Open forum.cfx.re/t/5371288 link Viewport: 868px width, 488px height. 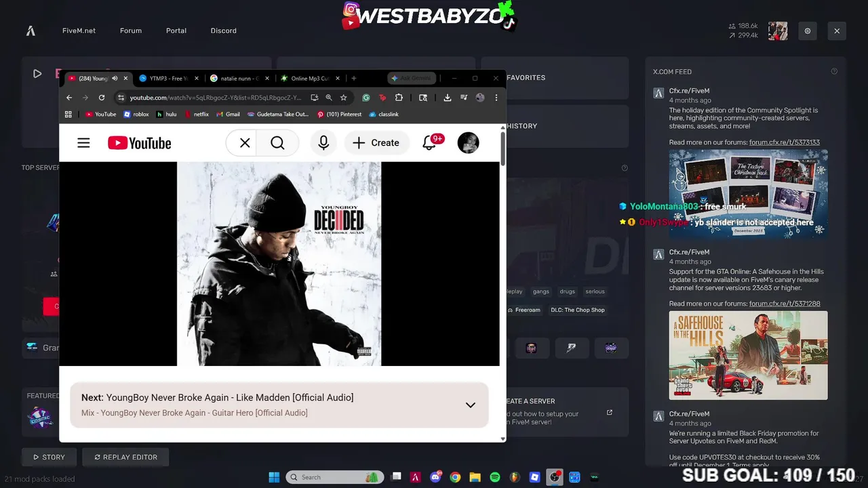pyautogui.click(x=785, y=304)
